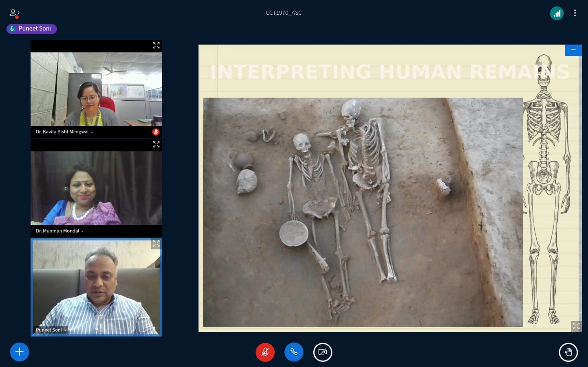This screenshot has width=588, height=367.
Task: Unmute your microphone
Action: pyautogui.click(x=265, y=352)
